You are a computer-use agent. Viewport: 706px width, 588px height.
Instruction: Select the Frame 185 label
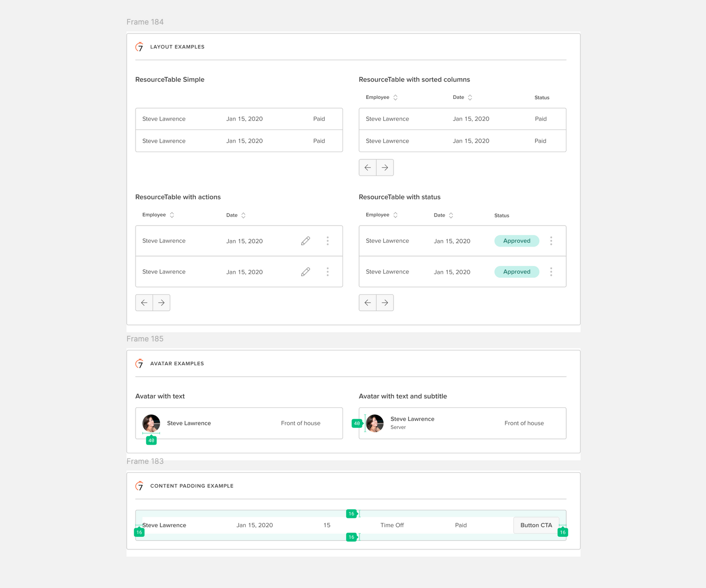point(145,339)
